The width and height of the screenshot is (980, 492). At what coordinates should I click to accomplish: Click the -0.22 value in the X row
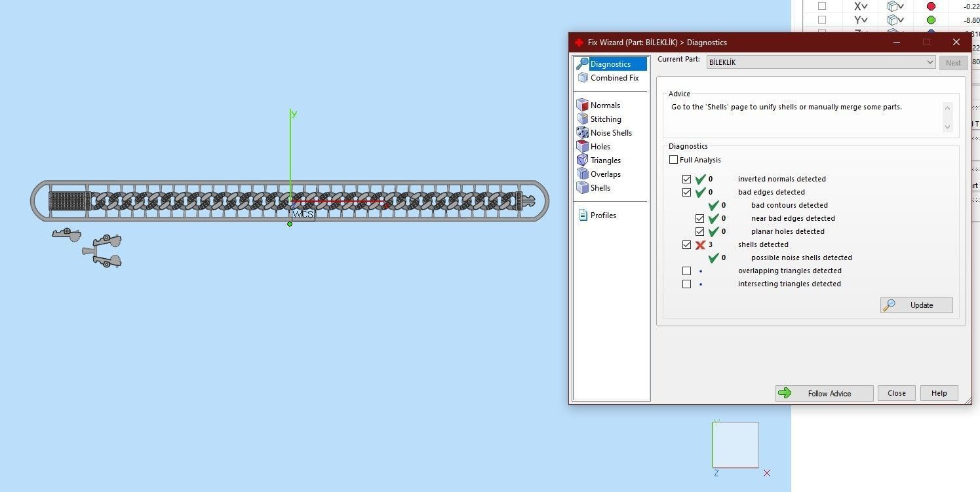pos(971,7)
